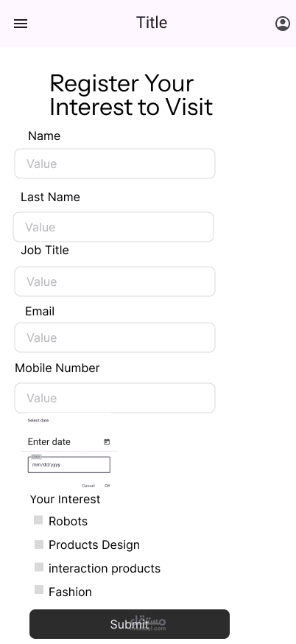Viewport: 296px width, 644px height.
Task: Open the hamburger menu icon
Action: 21,24
